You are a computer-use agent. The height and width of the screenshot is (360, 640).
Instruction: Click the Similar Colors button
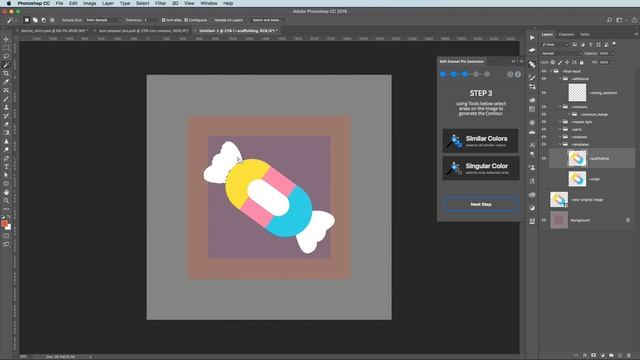pyautogui.click(x=480, y=141)
